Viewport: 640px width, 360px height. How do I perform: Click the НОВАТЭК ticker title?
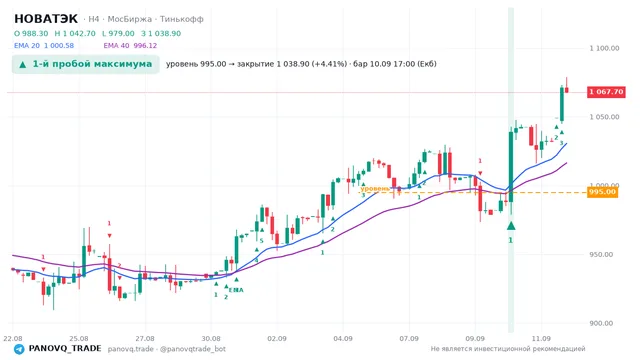pos(46,19)
